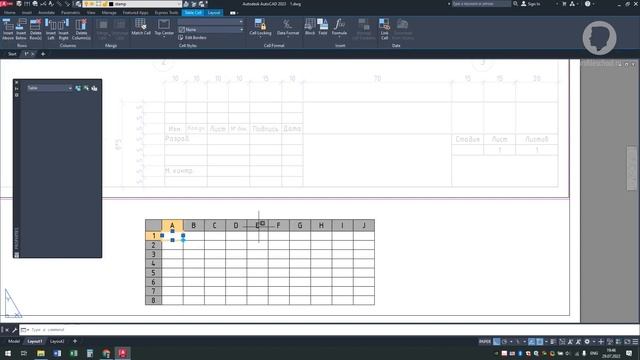Click the Link Cell icon

(384, 29)
